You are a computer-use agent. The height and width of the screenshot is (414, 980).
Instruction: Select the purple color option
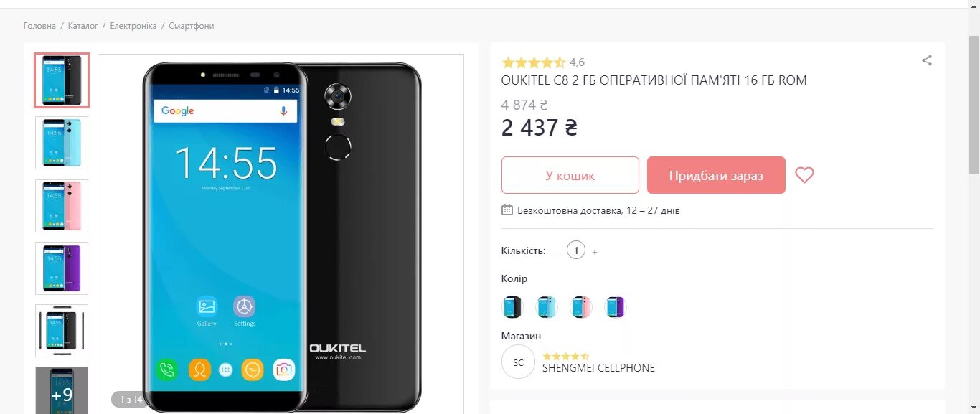(x=616, y=307)
